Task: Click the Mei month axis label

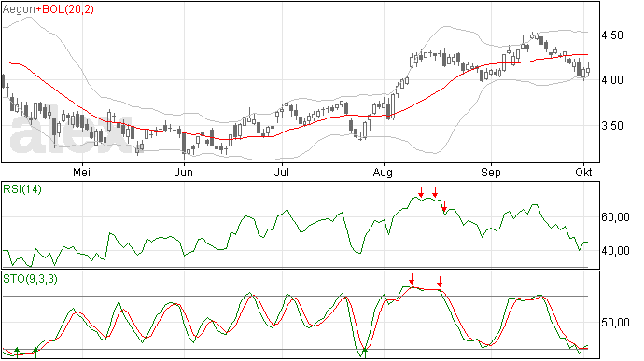Action: [x=81, y=173]
